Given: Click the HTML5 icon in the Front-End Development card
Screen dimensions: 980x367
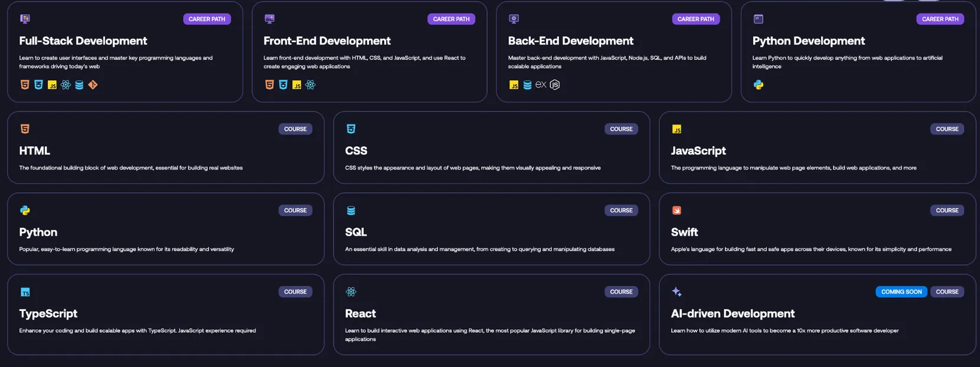Looking at the screenshot, I should pyautogui.click(x=269, y=85).
